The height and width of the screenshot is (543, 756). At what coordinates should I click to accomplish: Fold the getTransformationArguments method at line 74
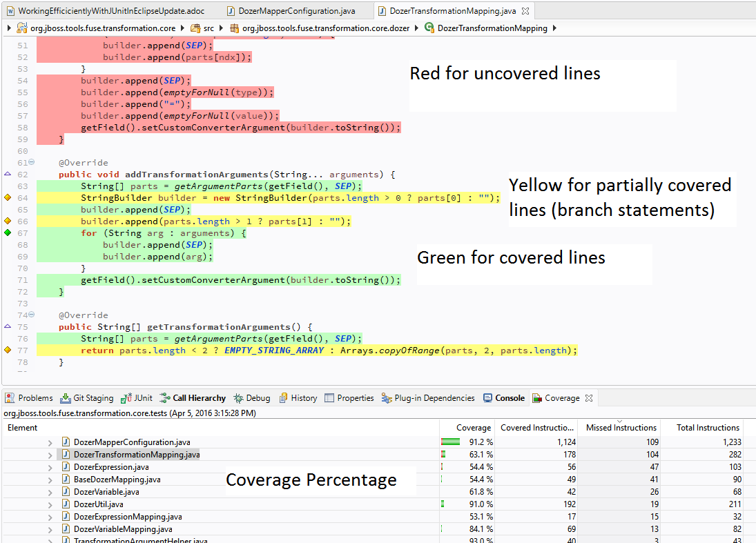[x=32, y=315]
